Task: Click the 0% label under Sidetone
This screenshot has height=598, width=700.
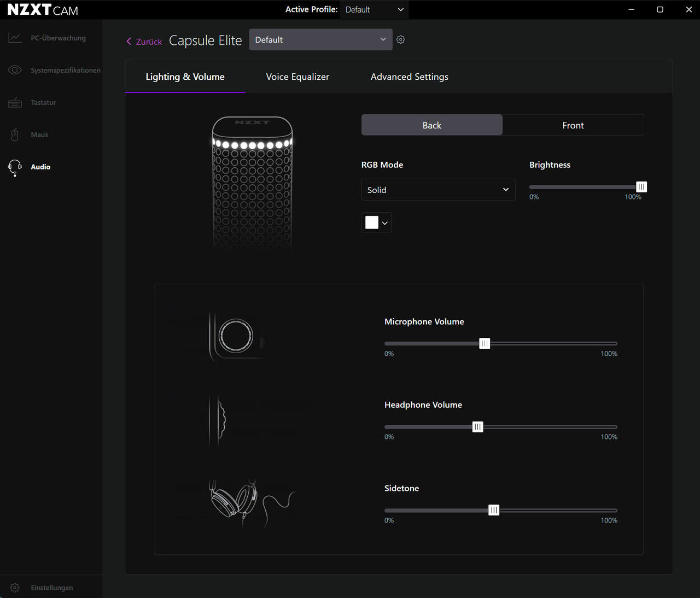Action: point(389,521)
